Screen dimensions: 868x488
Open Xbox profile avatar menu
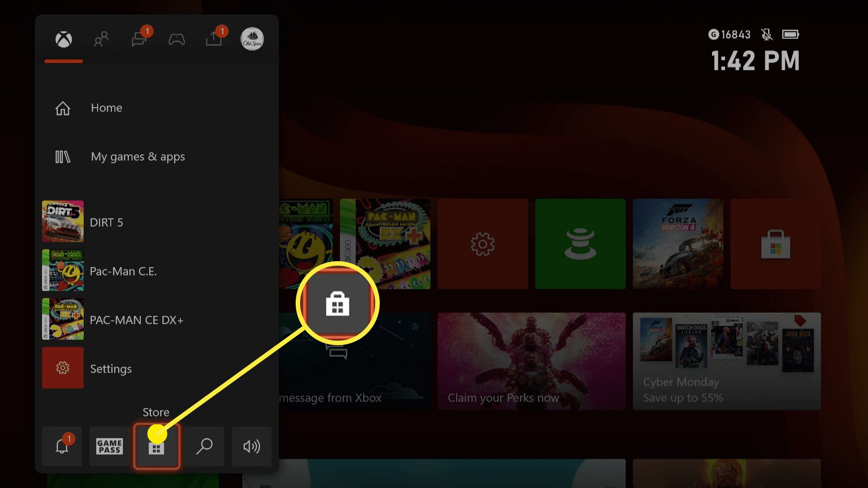click(251, 39)
